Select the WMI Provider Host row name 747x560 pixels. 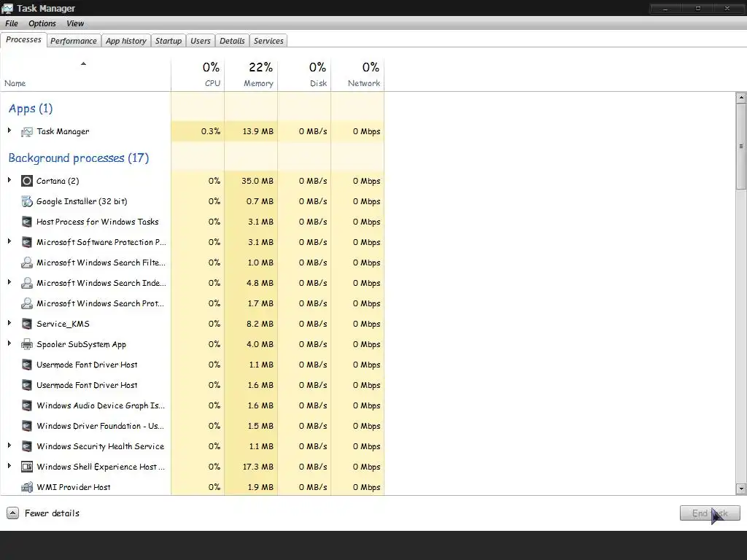coord(74,487)
